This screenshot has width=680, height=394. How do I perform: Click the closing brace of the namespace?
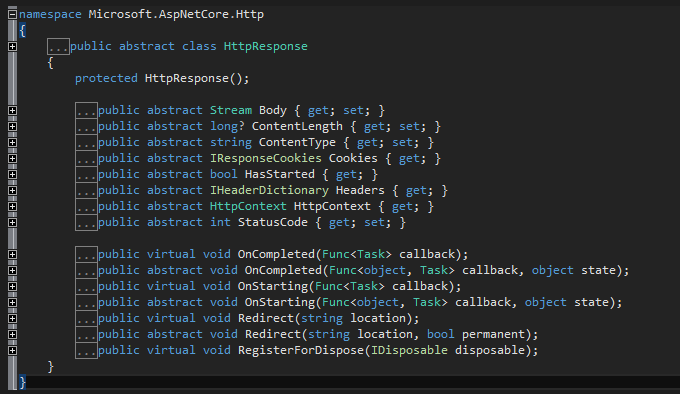pos(23,383)
